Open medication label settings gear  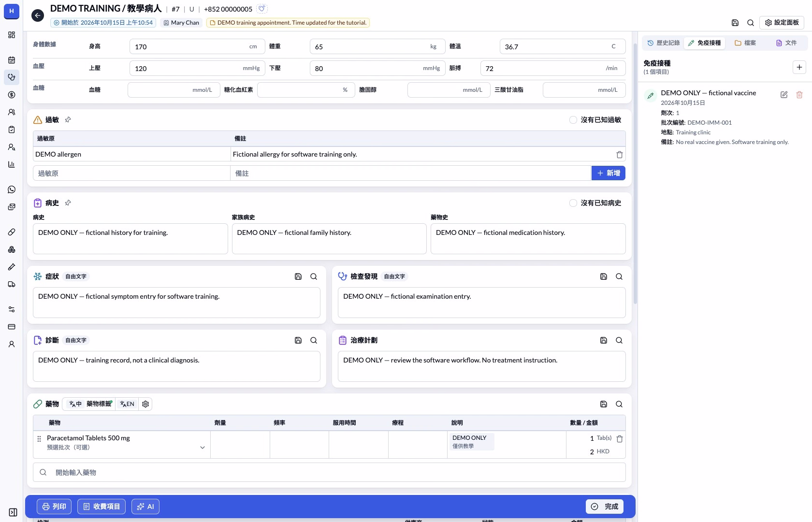click(x=145, y=404)
